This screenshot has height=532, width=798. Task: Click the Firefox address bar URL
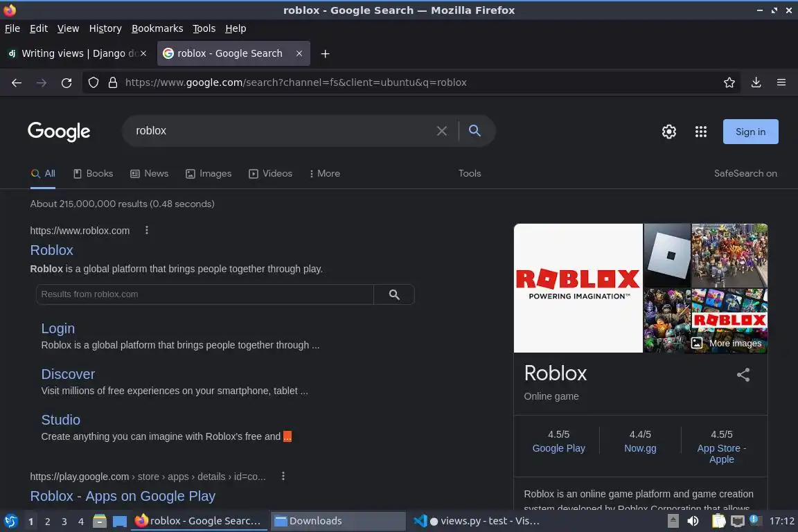[x=296, y=82]
